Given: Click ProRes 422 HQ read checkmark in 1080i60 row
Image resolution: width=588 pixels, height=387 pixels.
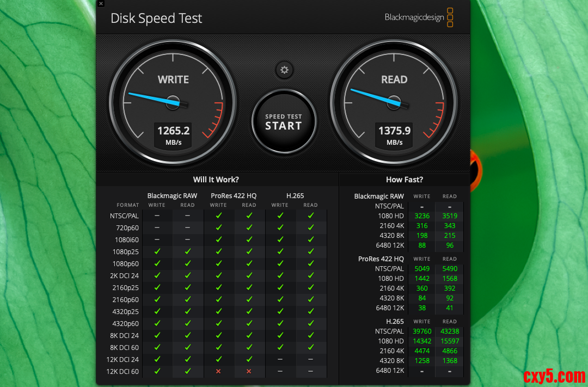Looking at the screenshot, I should (249, 239).
